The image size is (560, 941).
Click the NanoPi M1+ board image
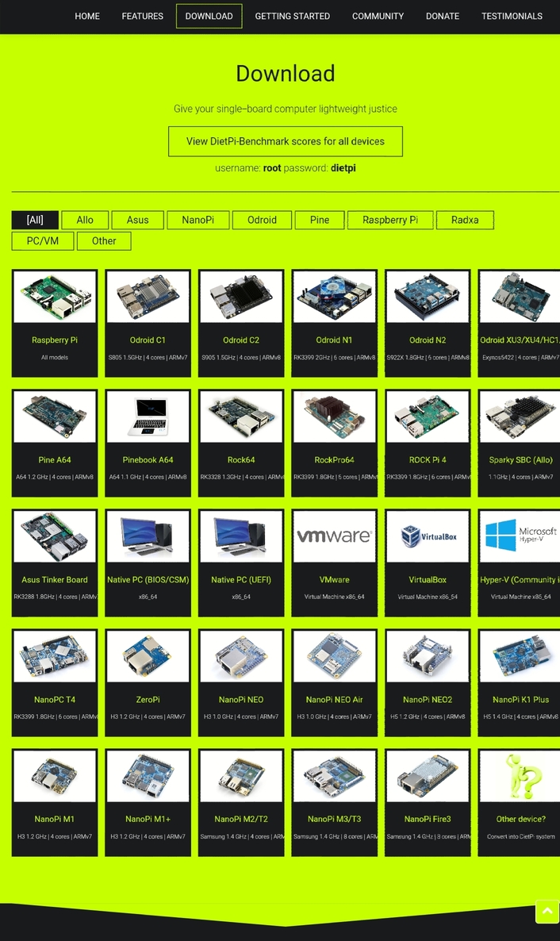[x=148, y=776]
